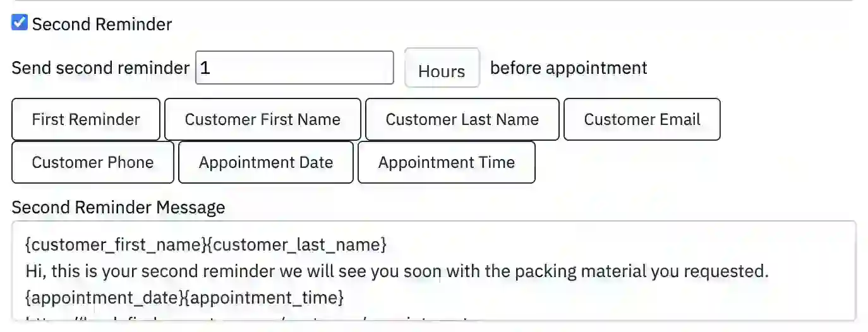
Task: Insert the Appointment Date button
Action: click(x=265, y=162)
